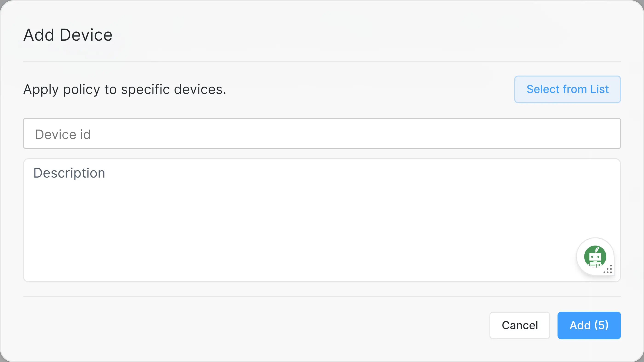
Task: Click the gray dotted drag handle
Action: click(x=608, y=269)
